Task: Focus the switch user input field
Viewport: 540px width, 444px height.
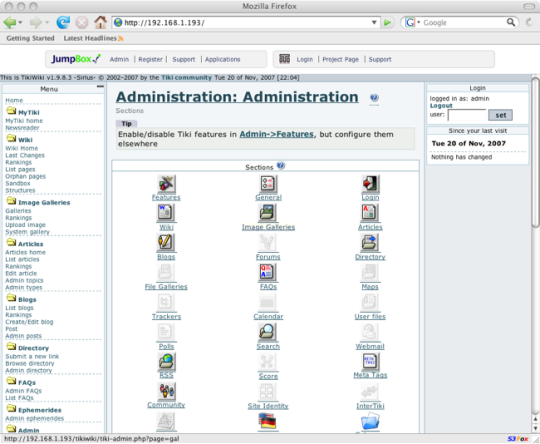Action: click(467, 115)
